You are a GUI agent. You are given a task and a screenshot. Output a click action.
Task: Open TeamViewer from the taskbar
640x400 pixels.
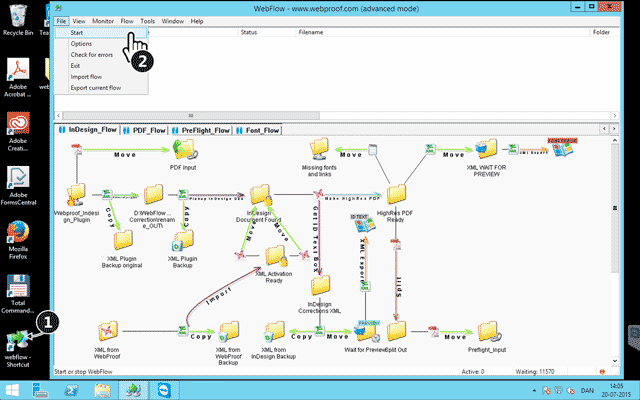pos(165,391)
